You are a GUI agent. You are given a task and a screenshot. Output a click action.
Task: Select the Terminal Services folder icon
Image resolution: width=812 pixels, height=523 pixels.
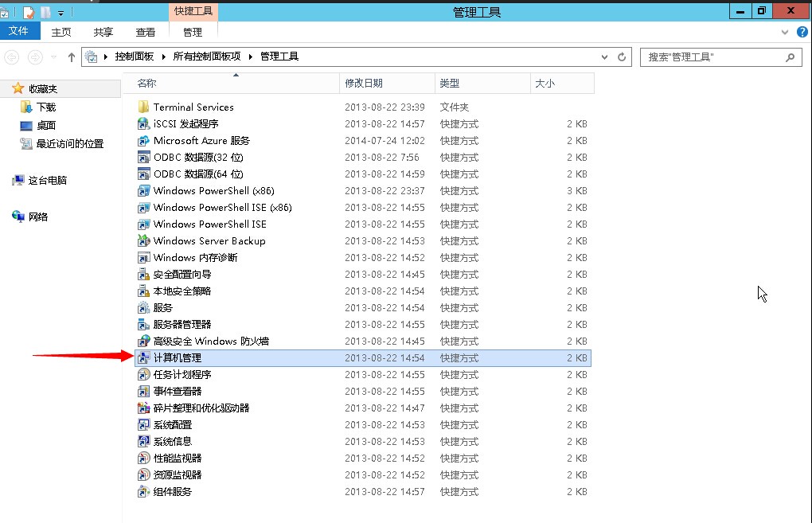(144, 107)
